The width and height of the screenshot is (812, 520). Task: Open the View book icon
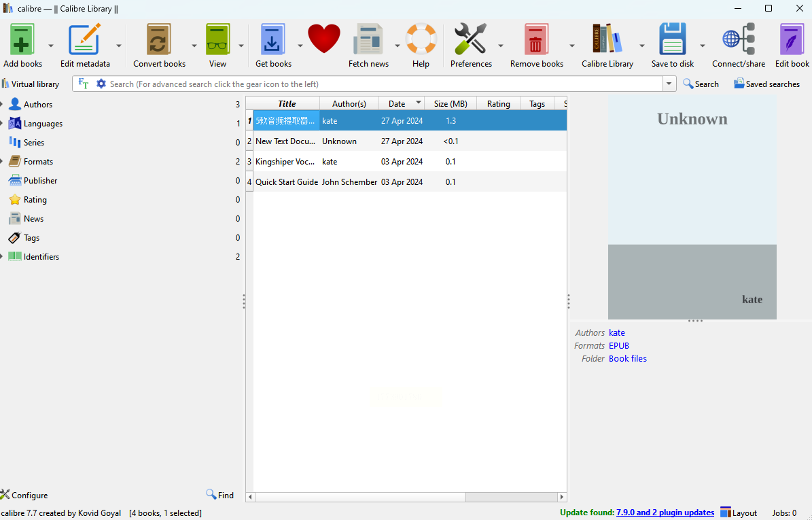[217, 39]
